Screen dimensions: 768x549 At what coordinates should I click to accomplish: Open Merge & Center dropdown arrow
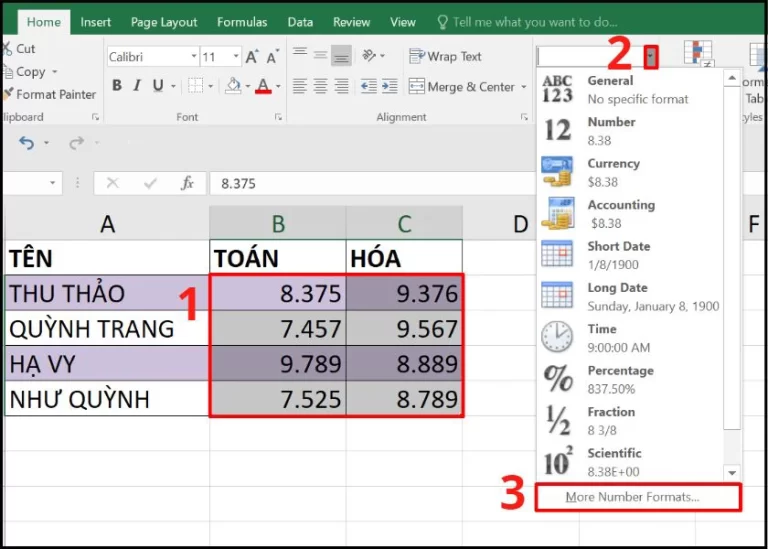coord(524,87)
